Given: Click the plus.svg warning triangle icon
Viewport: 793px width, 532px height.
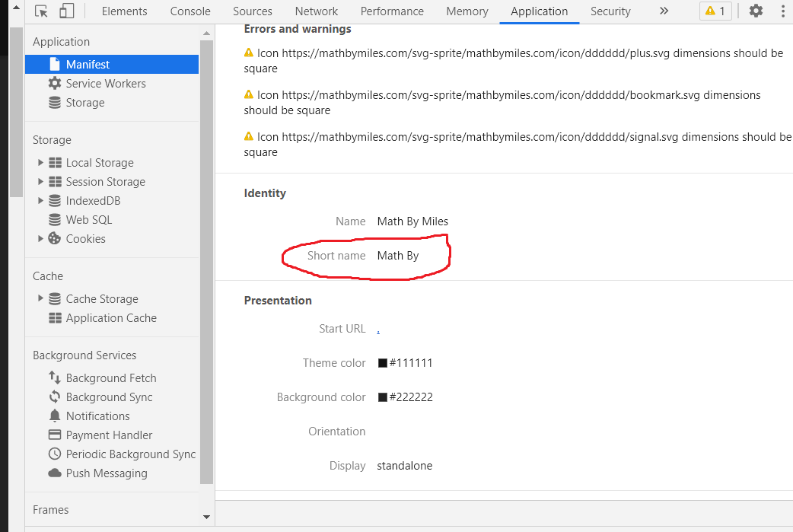Looking at the screenshot, I should pos(249,52).
